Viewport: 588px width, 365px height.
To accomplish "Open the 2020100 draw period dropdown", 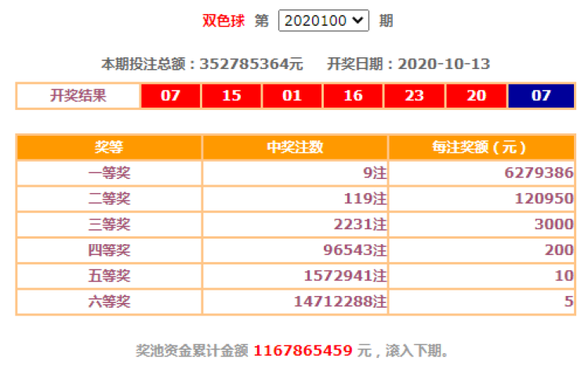I will [323, 21].
